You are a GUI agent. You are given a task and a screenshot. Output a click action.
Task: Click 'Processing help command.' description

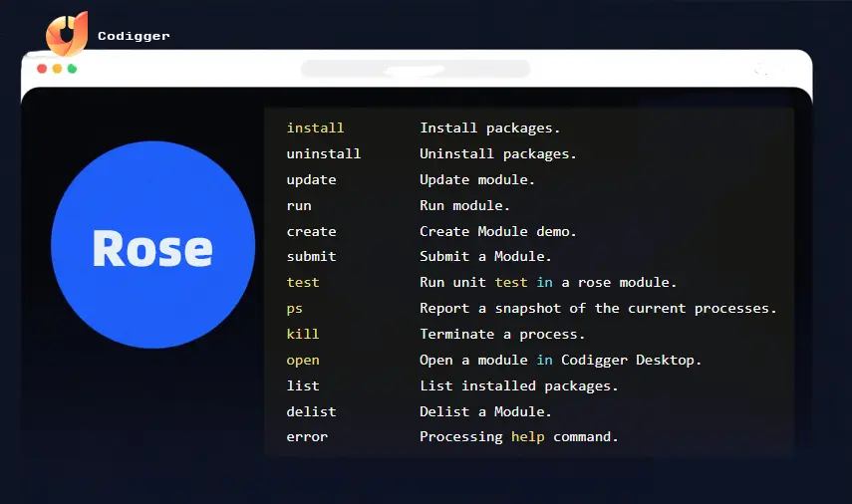click(518, 437)
